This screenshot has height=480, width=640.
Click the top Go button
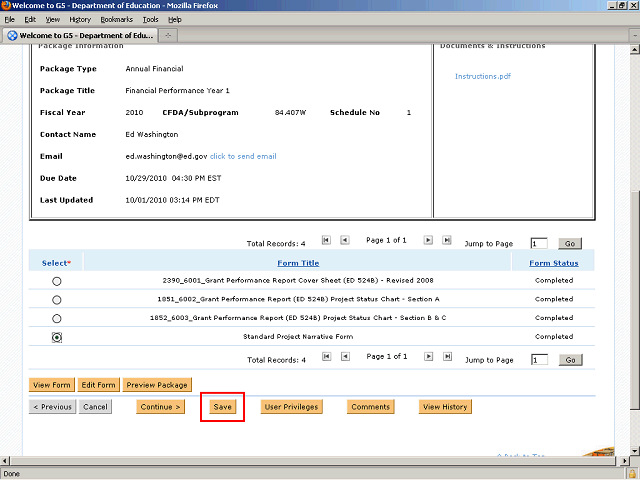click(570, 244)
